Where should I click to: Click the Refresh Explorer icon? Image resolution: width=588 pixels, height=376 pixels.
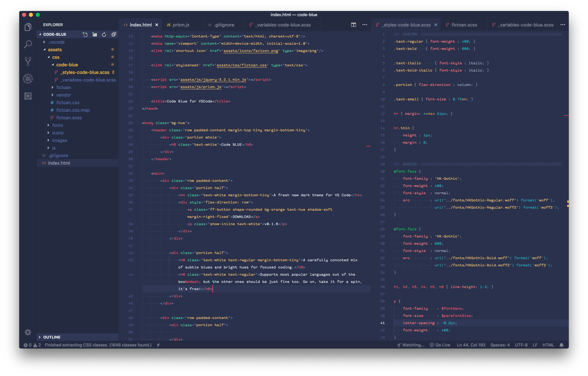[x=104, y=34]
